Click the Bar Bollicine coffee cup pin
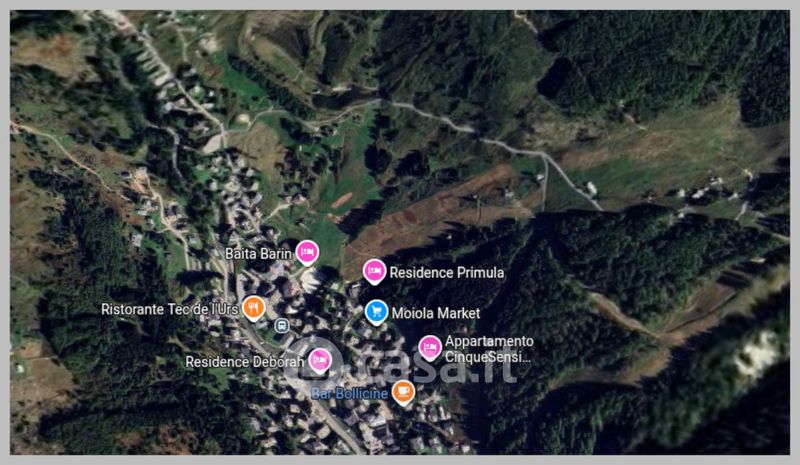800x465 pixels. (404, 392)
